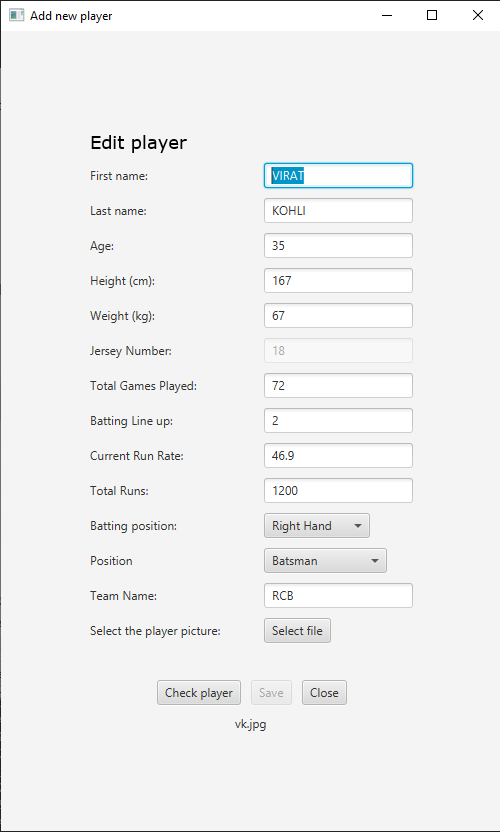The width and height of the screenshot is (500, 832).
Task: Click the Total Runs field showing 1200
Action: click(x=339, y=491)
